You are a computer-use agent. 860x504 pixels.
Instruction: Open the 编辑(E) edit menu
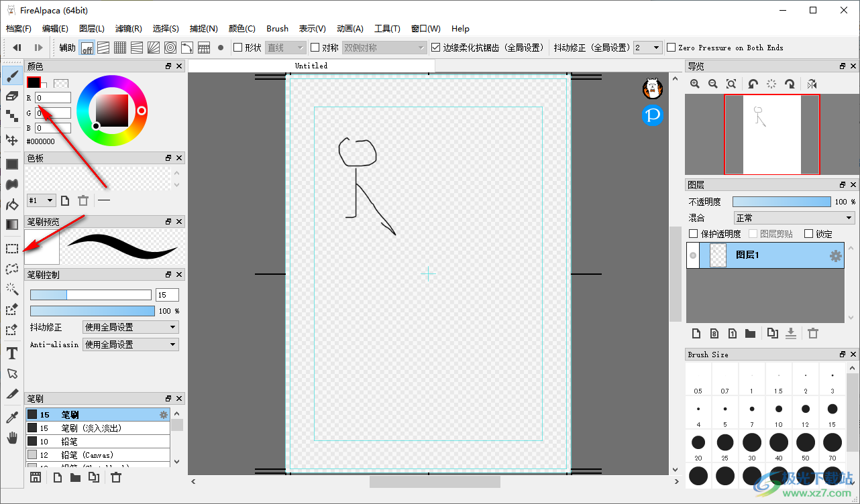coord(56,29)
